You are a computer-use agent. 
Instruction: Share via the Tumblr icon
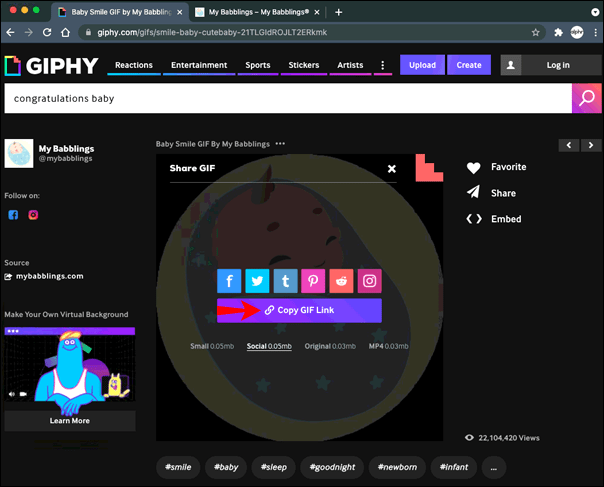285,282
